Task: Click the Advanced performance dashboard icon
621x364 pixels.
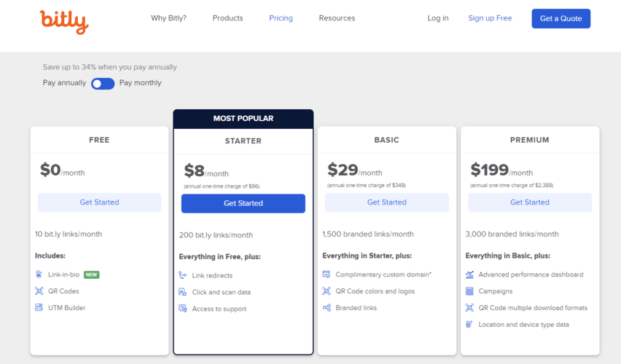Action: click(x=469, y=274)
